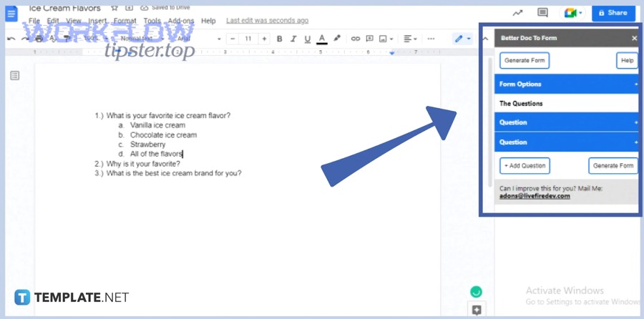This screenshot has width=644, height=319.
Task: Click the document vertical scrollbar
Action: click(489, 122)
